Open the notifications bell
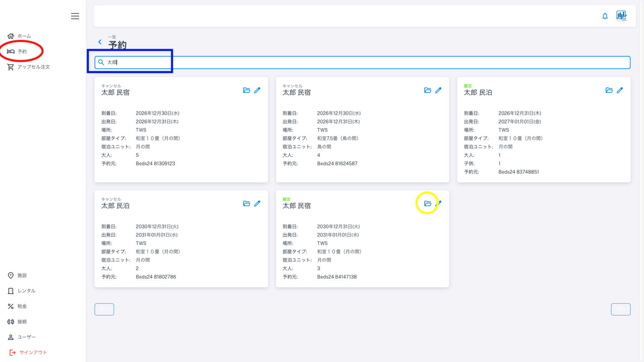Image resolution: width=644 pixels, height=362 pixels. pos(605,16)
